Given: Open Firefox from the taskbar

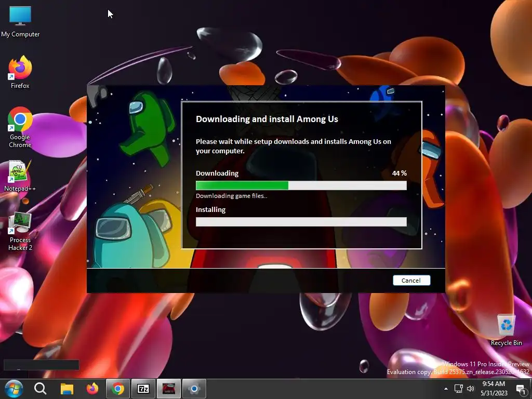Looking at the screenshot, I should [92, 389].
